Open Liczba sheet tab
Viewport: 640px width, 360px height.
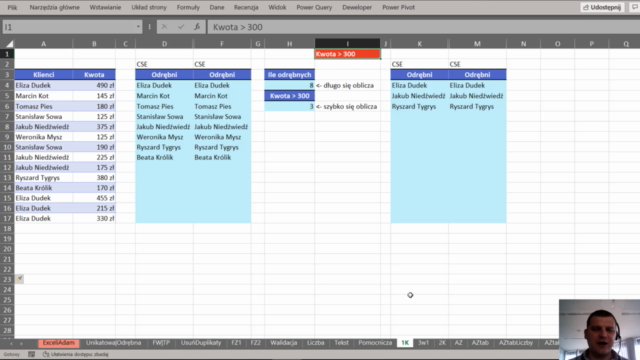[x=316, y=343]
